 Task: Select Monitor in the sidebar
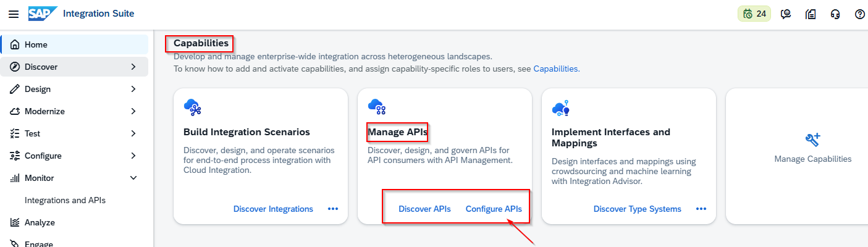(x=74, y=178)
